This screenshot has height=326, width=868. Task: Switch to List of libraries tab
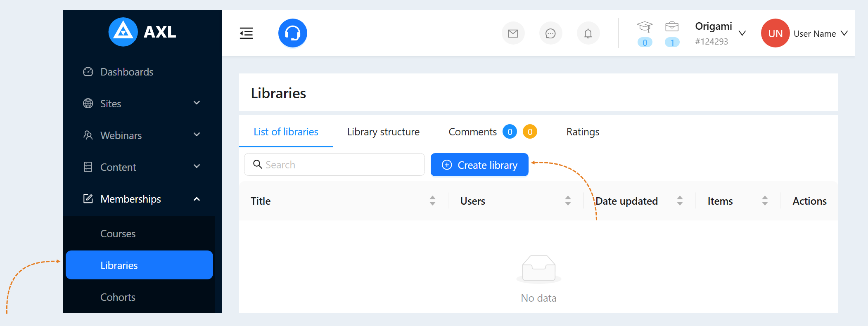(x=286, y=132)
